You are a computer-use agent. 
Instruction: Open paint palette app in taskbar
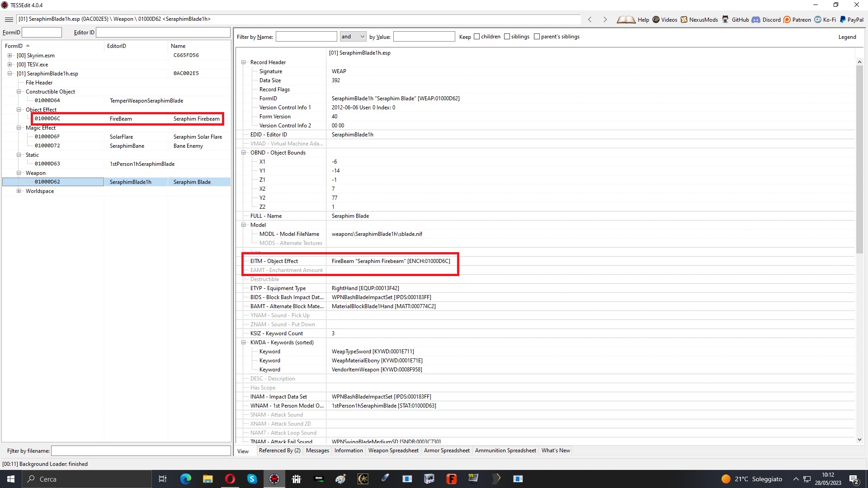coord(340,479)
